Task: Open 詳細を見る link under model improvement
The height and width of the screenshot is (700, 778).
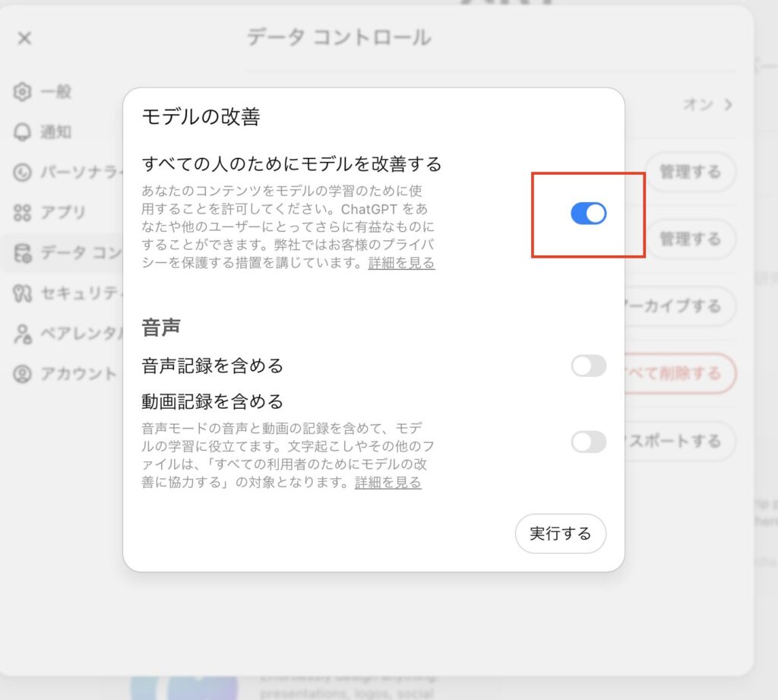Action: pos(401,263)
